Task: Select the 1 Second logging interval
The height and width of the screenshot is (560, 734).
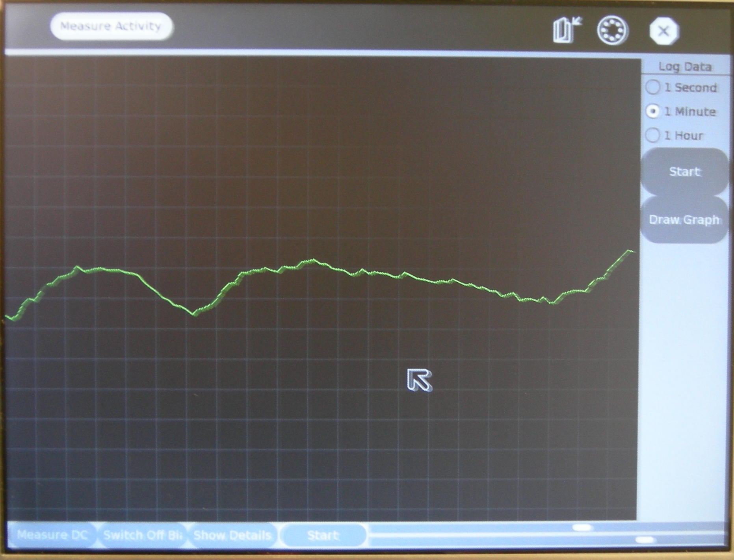Action: point(653,87)
